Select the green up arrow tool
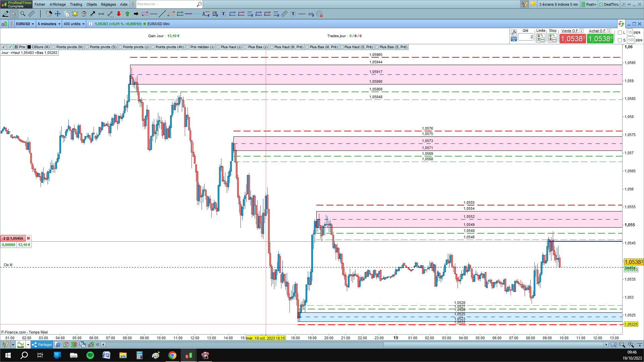The image size is (644, 362). coord(127,14)
